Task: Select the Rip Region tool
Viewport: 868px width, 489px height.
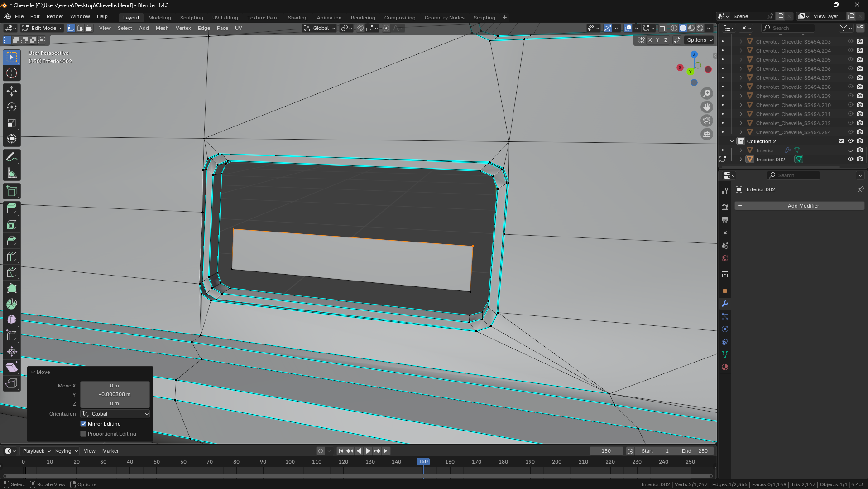Action: point(12,383)
